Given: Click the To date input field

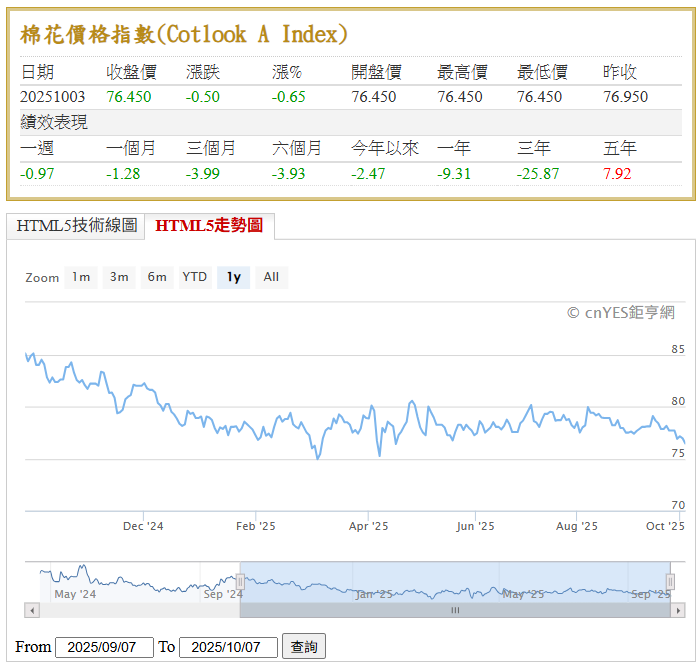Looking at the screenshot, I should tap(228, 647).
